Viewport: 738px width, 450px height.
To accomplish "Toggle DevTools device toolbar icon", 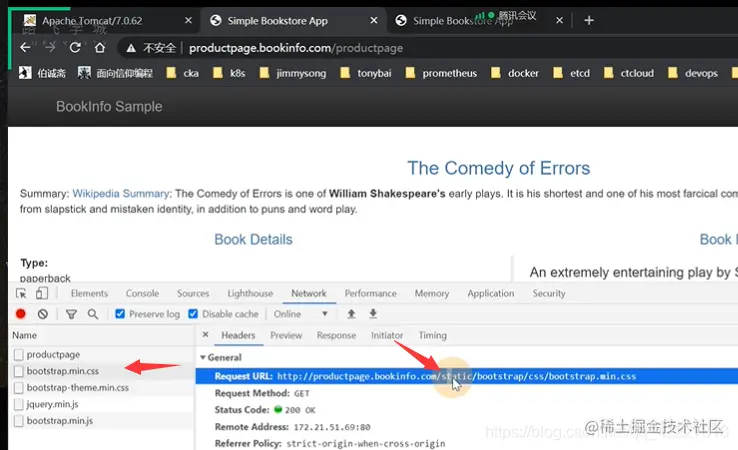I will pyautogui.click(x=42, y=293).
